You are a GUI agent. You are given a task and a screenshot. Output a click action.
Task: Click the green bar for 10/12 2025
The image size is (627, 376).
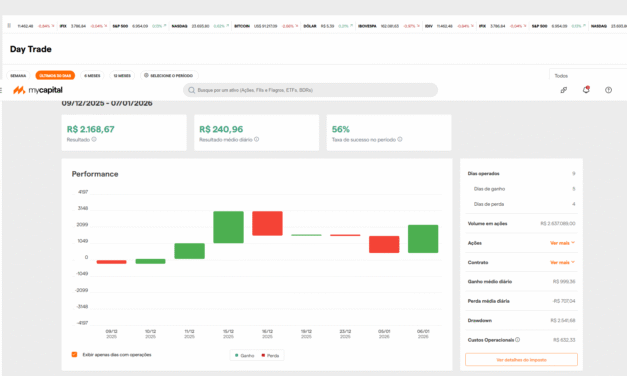coord(150,261)
